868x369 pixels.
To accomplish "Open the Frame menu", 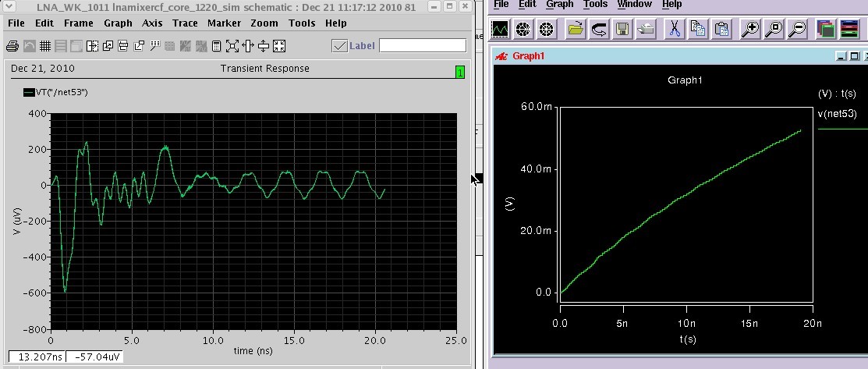I will tap(79, 23).
